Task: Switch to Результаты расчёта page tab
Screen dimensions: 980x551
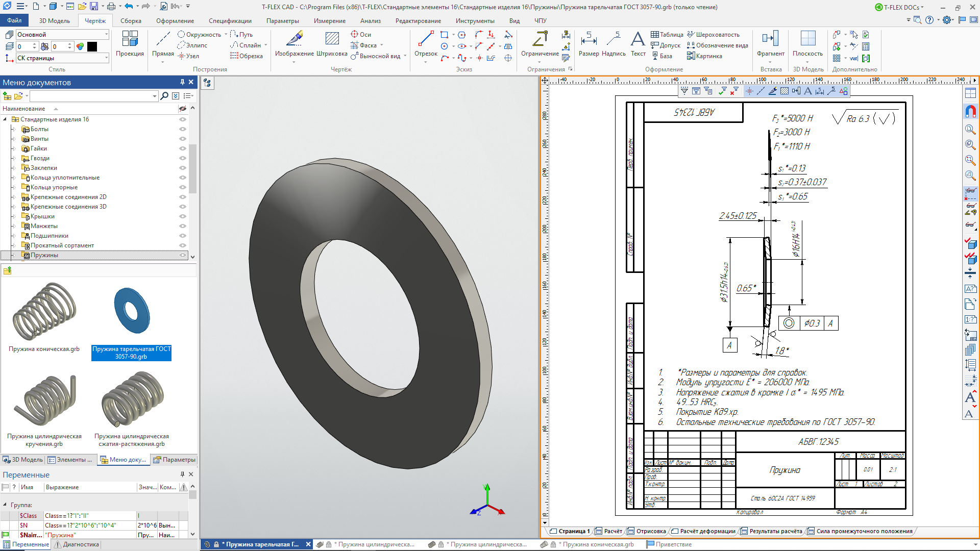Action: [771, 531]
